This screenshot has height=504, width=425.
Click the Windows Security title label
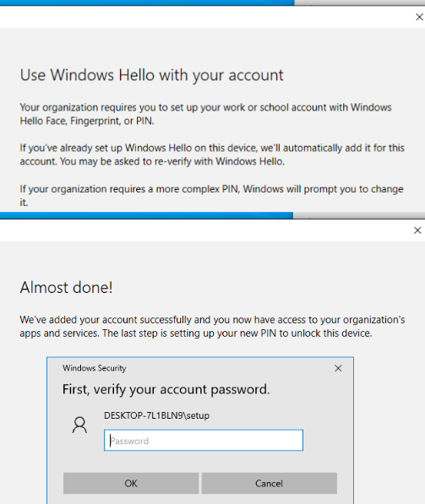[x=95, y=368]
